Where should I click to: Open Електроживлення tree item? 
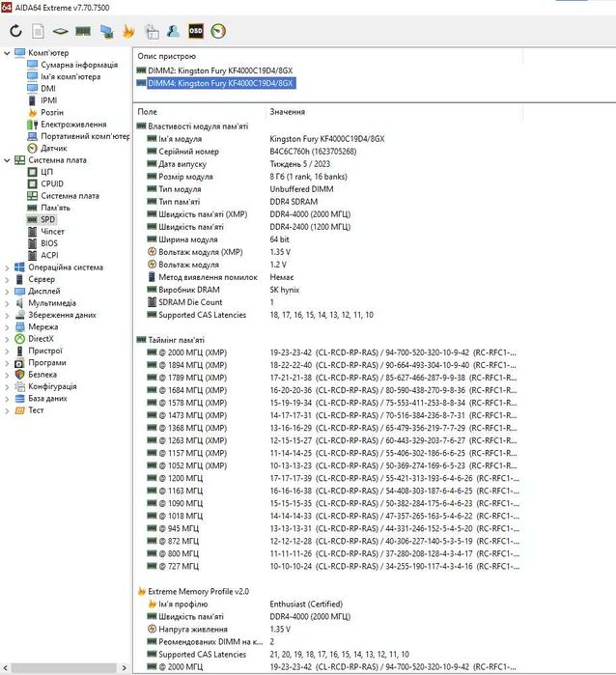(x=73, y=125)
